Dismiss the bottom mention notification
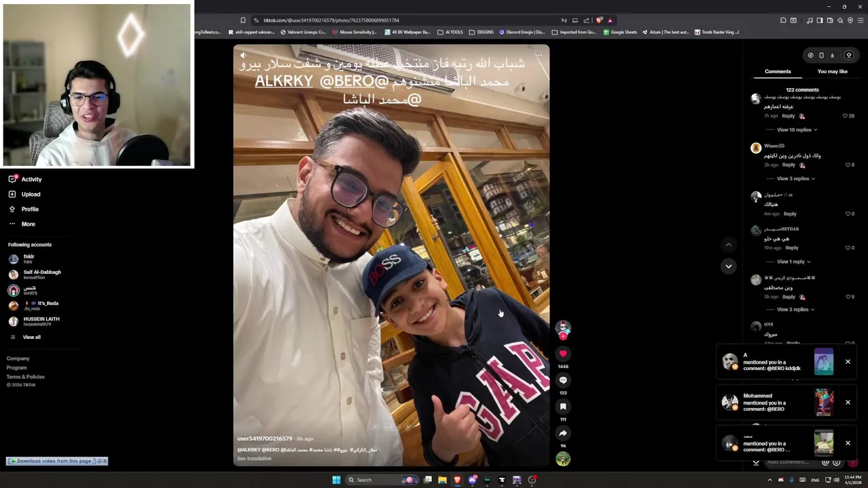Image resolution: width=868 pixels, height=488 pixels. coord(848,443)
